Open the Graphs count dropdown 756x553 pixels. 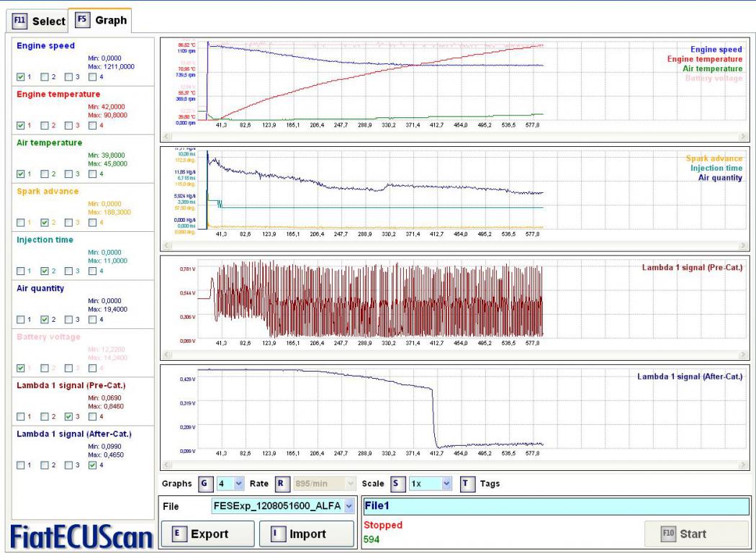click(x=240, y=484)
